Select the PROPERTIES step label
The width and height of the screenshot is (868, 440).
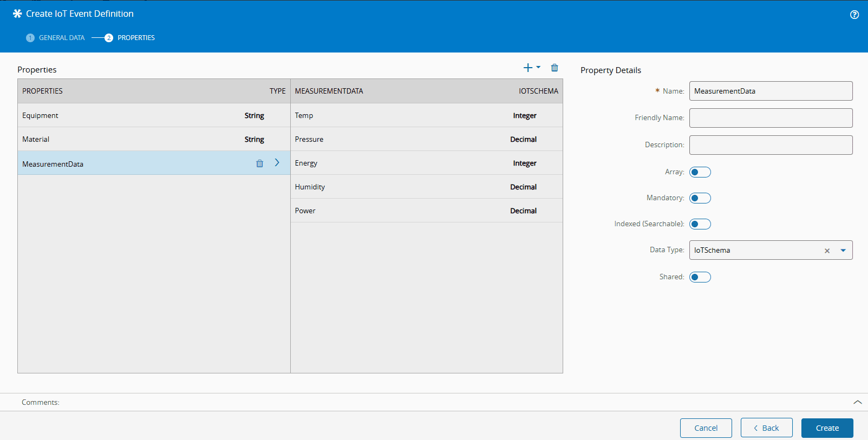tap(136, 38)
